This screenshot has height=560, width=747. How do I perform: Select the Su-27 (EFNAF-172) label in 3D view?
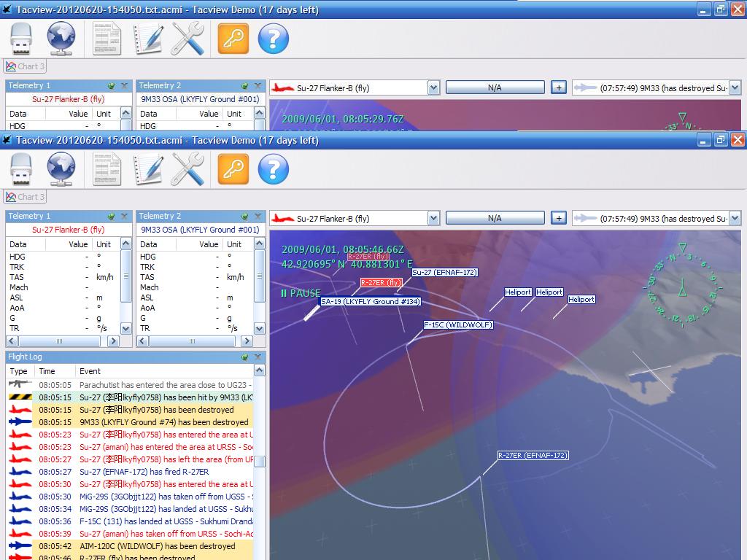pos(444,273)
